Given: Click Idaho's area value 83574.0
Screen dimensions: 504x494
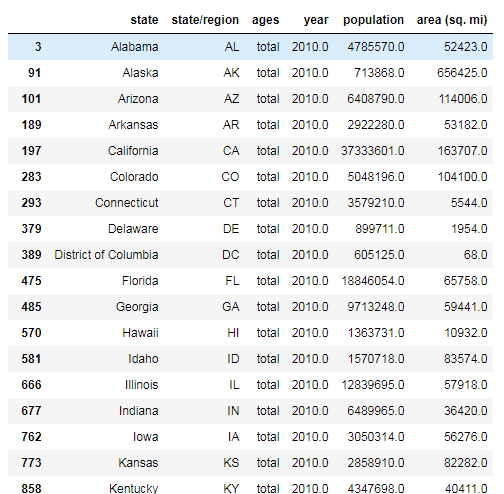Looking at the screenshot, I should pos(465,359).
